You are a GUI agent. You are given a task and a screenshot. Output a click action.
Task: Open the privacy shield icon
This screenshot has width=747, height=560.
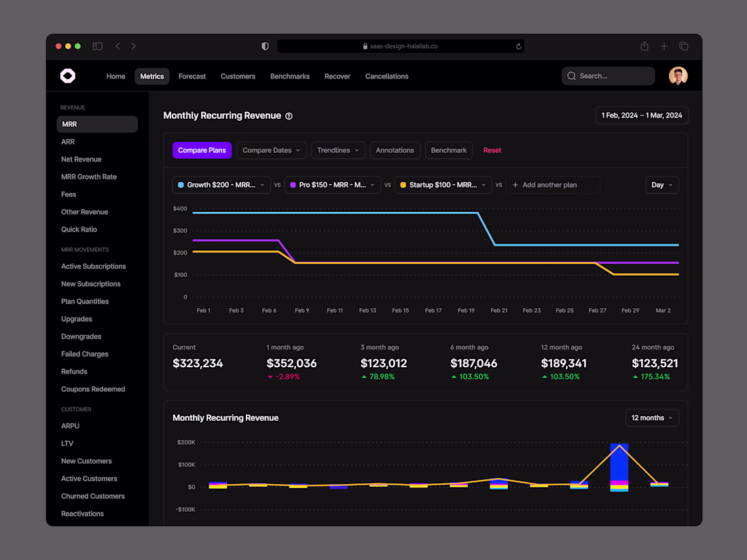click(266, 46)
